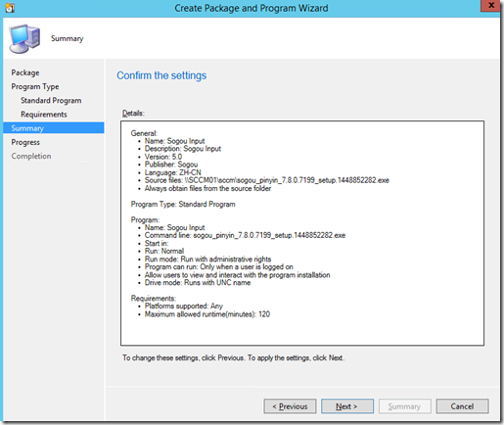
Task: Open the Requirements step
Action: coord(44,115)
